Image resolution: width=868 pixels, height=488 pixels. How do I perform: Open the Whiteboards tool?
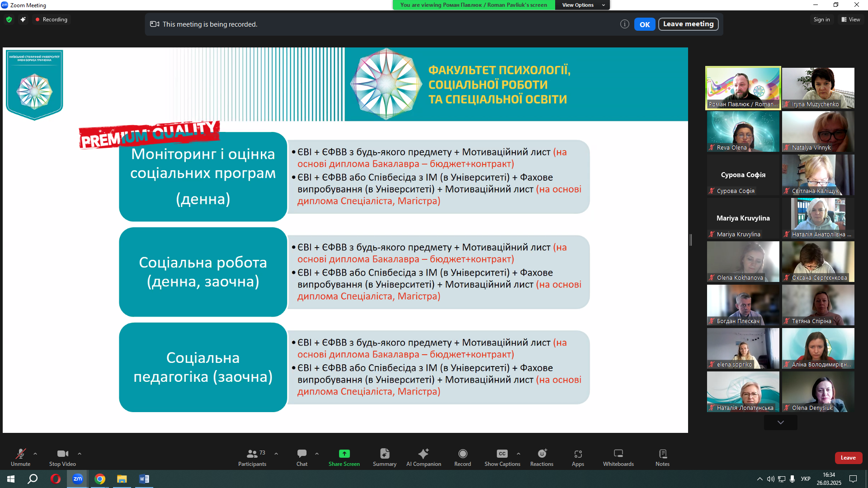point(618,457)
